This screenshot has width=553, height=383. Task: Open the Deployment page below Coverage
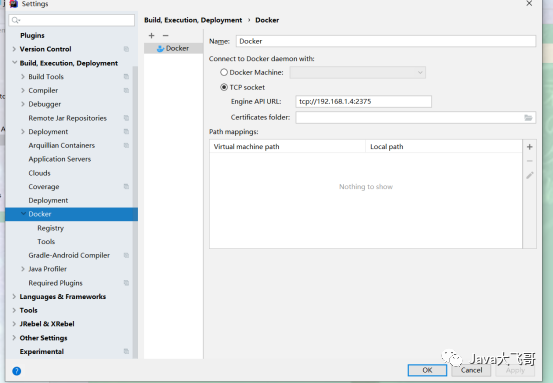click(x=48, y=200)
